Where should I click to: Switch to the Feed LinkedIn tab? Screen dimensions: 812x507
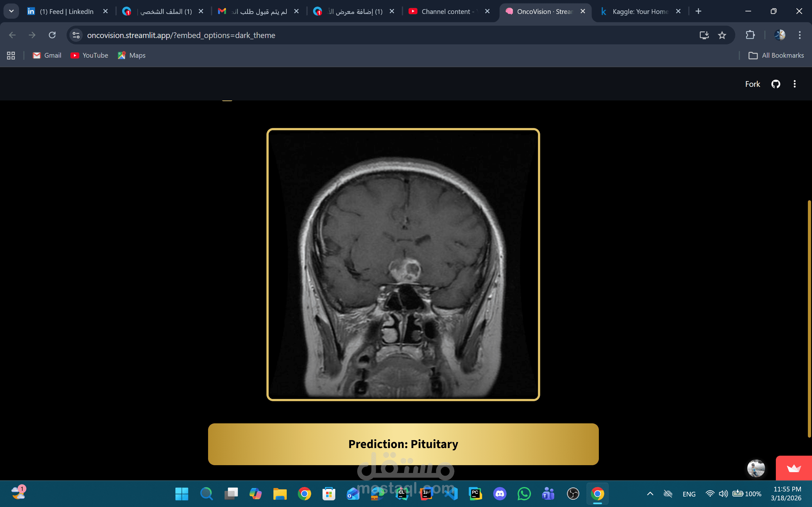(x=66, y=11)
